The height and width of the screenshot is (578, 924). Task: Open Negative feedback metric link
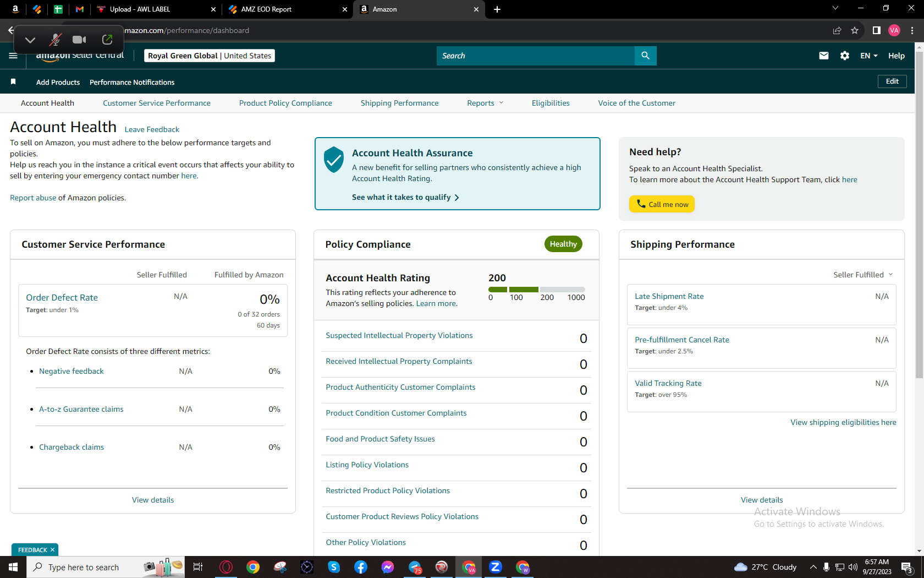pos(71,371)
